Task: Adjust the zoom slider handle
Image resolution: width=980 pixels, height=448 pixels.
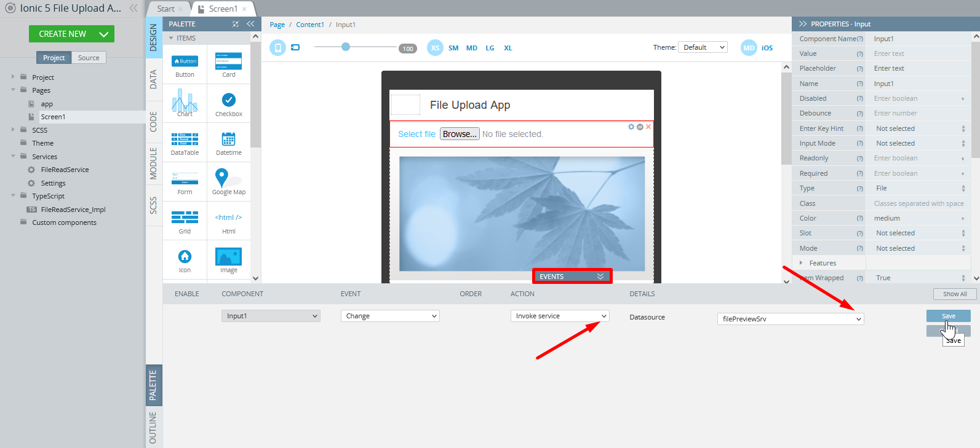Action: coord(346,47)
